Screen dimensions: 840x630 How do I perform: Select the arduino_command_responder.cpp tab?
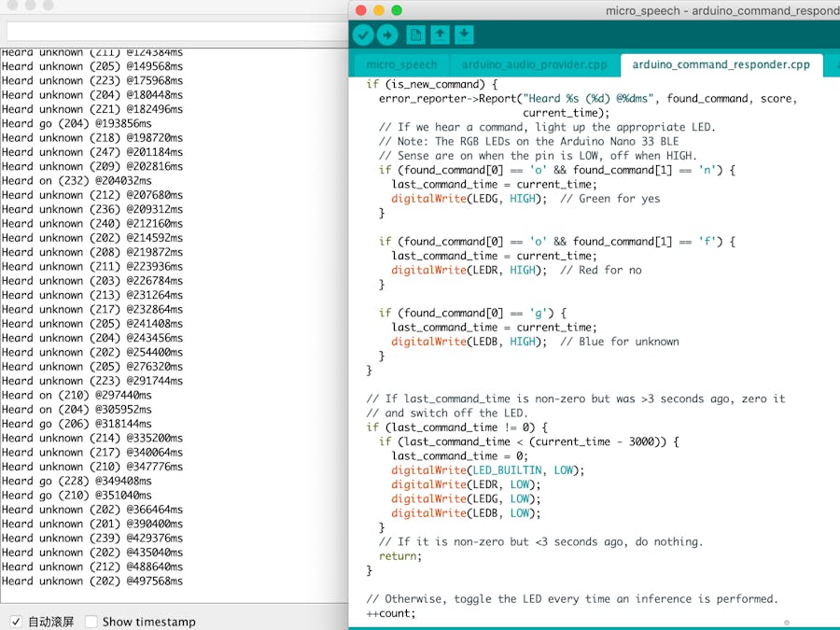click(x=721, y=64)
